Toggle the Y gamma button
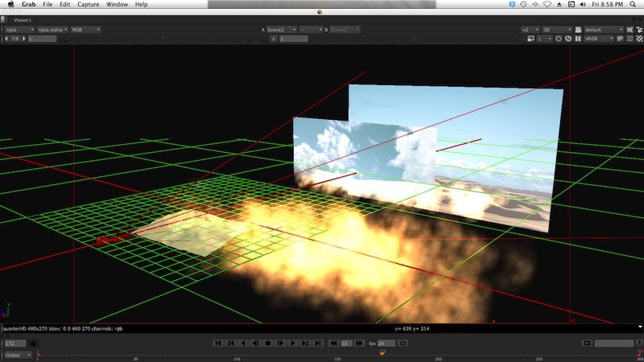The width and height of the screenshot is (644, 362). coord(274,39)
